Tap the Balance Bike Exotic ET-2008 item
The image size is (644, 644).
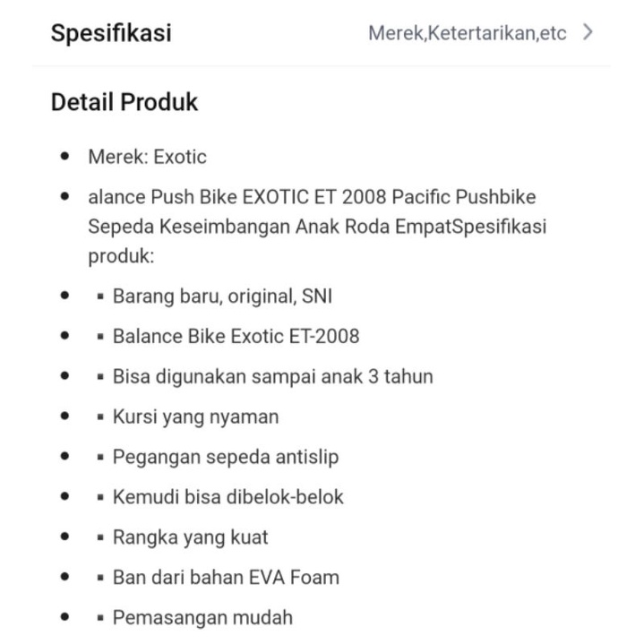(236, 336)
